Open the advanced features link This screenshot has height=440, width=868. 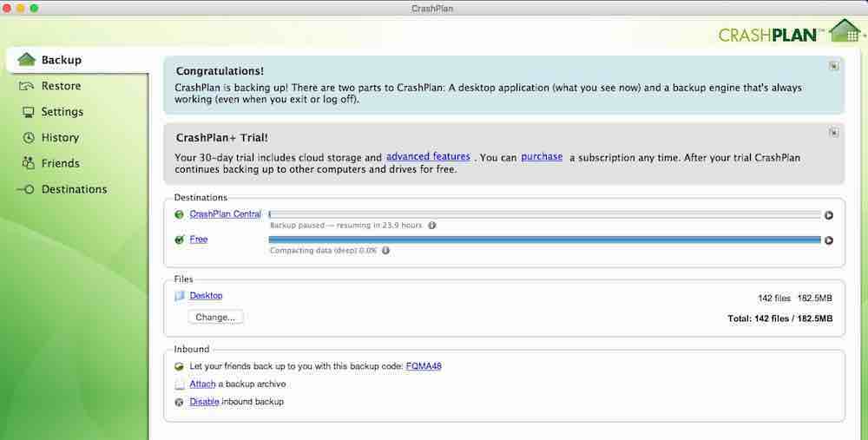click(x=428, y=156)
